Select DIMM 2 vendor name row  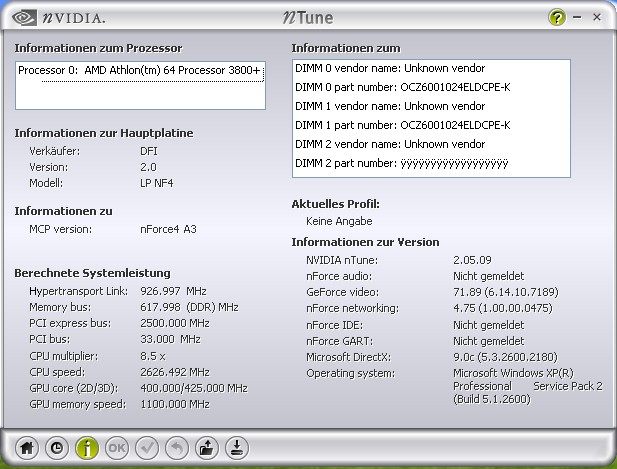coord(390,144)
